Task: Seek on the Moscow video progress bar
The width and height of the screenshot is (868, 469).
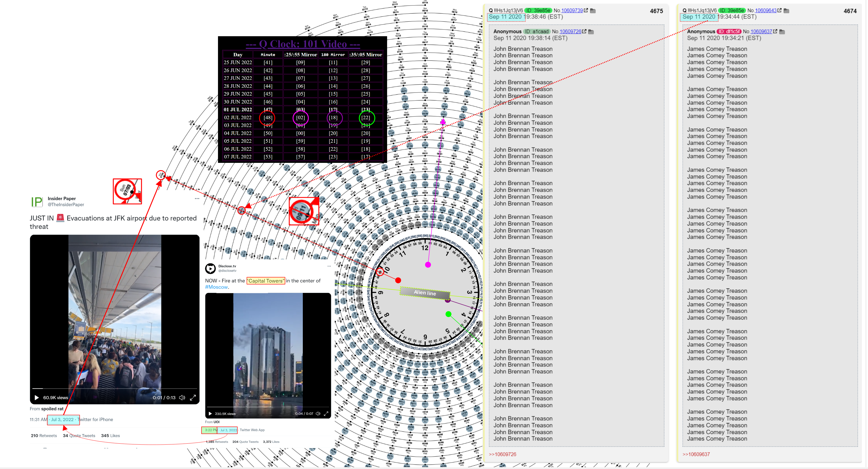Action: click(x=268, y=407)
